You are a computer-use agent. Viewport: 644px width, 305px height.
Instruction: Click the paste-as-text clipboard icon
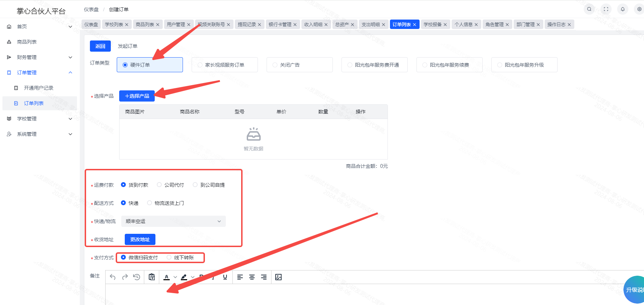point(152,277)
